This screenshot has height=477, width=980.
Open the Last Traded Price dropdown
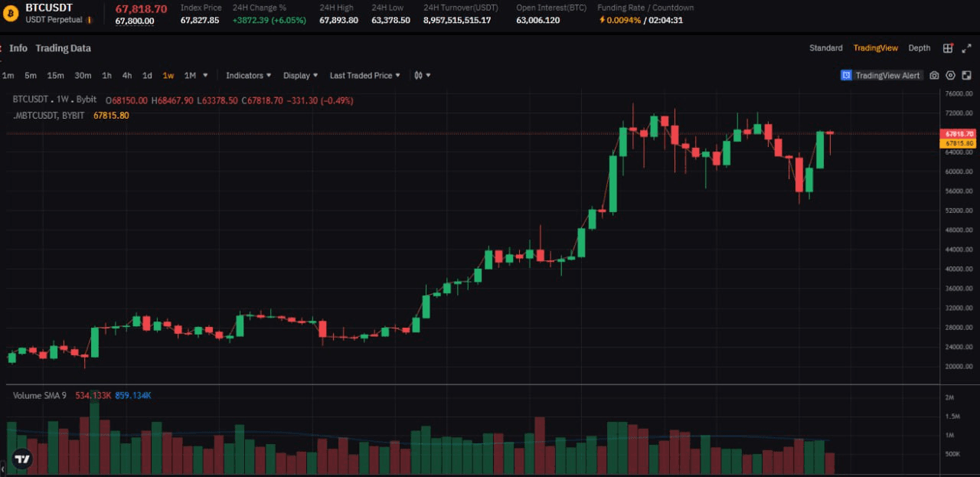tap(364, 76)
